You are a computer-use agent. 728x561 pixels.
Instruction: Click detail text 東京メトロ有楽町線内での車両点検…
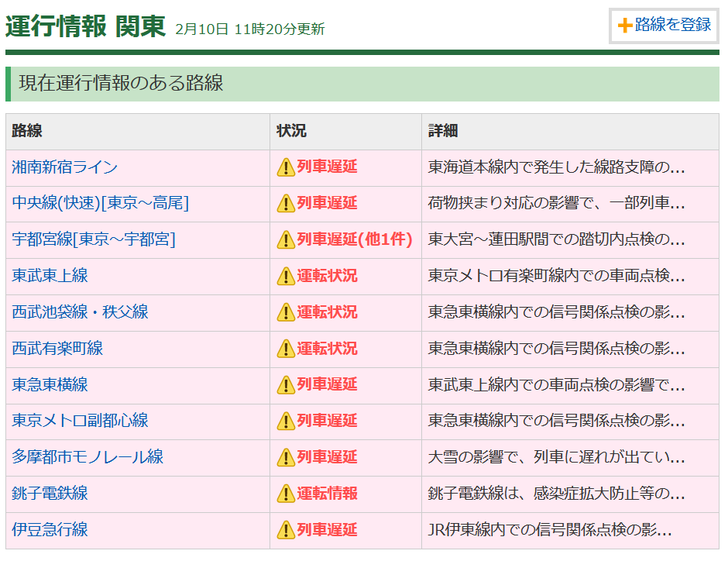point(556,276)
